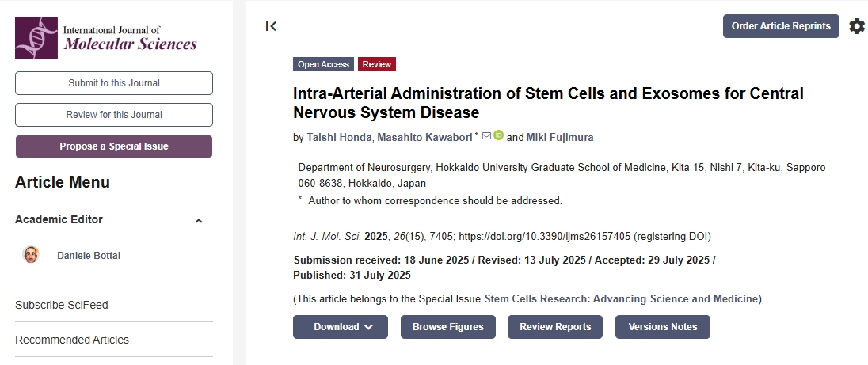Click the email envelope icon beside Masahito Kawabori

[x=486, y=136]
